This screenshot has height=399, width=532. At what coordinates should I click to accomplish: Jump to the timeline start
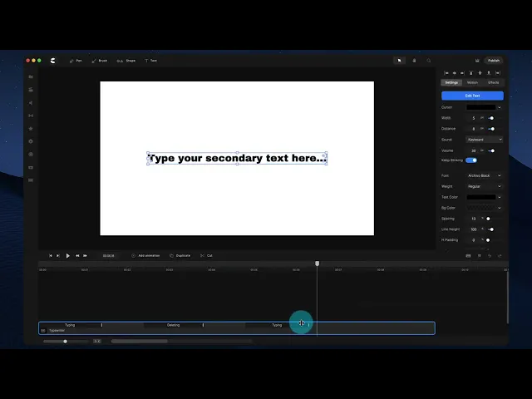[x=50, y=255]
